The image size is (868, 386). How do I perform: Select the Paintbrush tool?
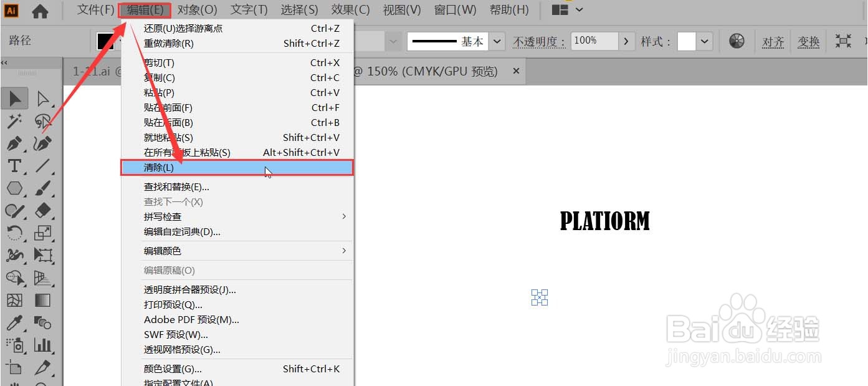pos(42,188)
